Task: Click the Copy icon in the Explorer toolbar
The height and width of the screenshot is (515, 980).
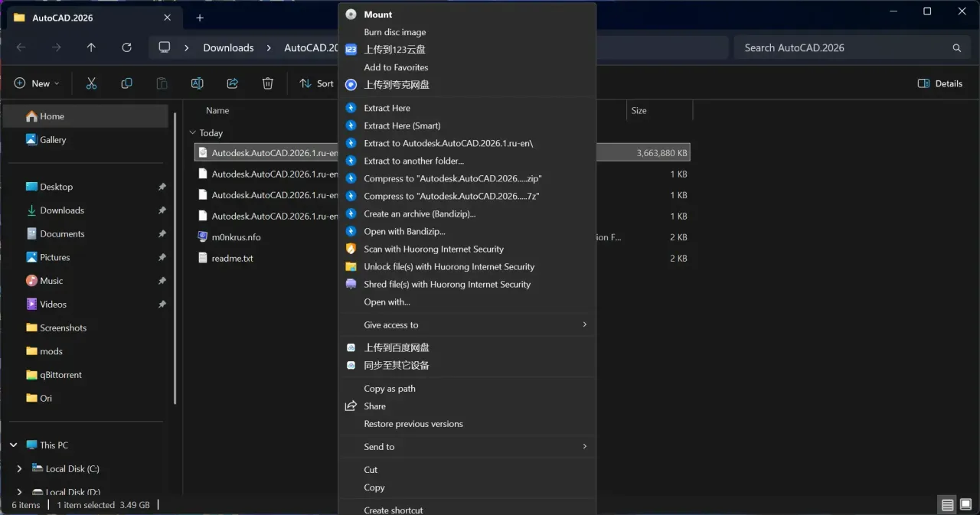Action: pyautogui.click(x=126, y=83)
